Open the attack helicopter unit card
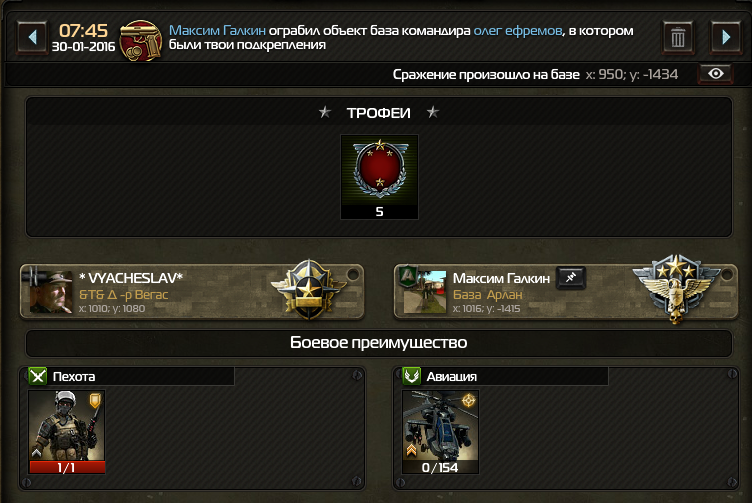Image resolution: width=752 pixels, height=503 pixels. click(441, 432)
